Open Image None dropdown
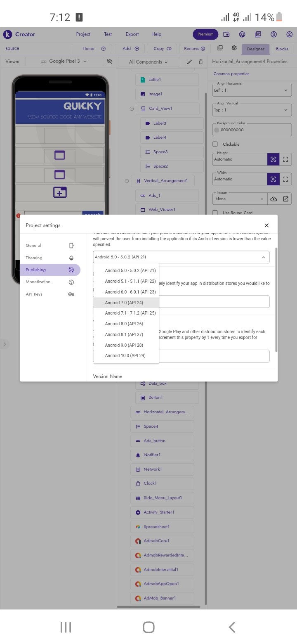Screen dimensions: 297x644 (240, 199)
